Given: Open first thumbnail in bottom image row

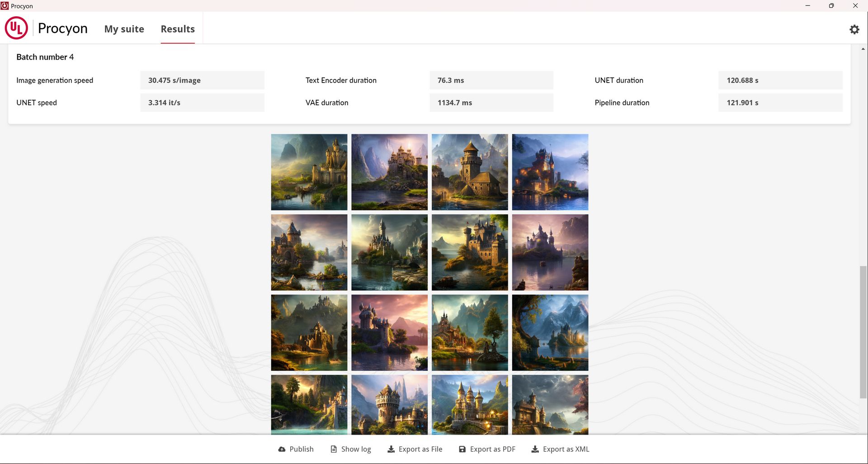Looking at the screenshot, I should click(309, 405).
